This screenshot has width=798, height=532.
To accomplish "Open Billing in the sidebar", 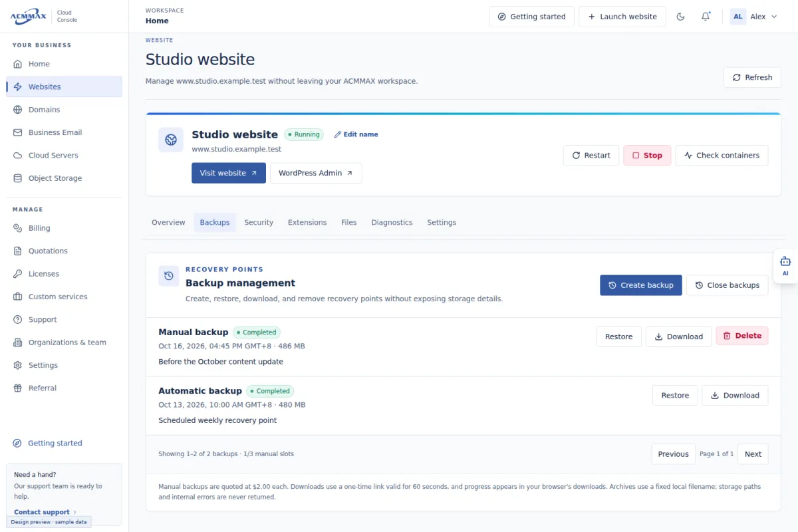I will 64,228.
